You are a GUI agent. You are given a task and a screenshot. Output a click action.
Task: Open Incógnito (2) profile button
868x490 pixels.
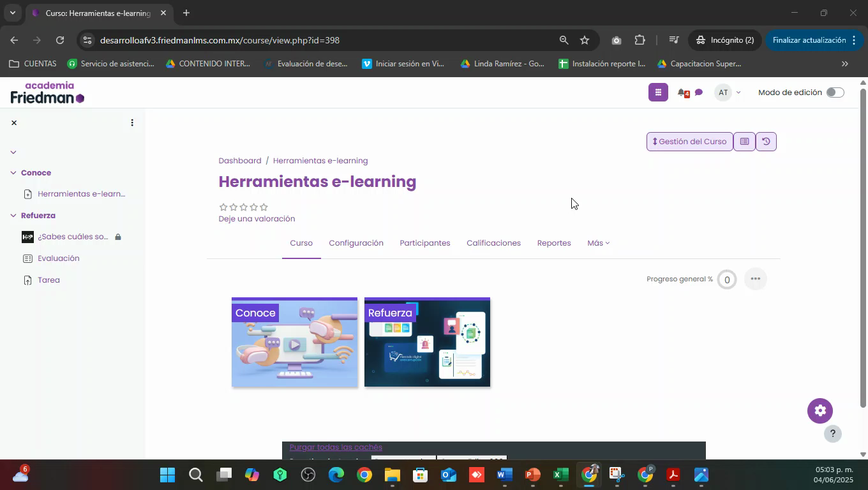coord(724,40)
